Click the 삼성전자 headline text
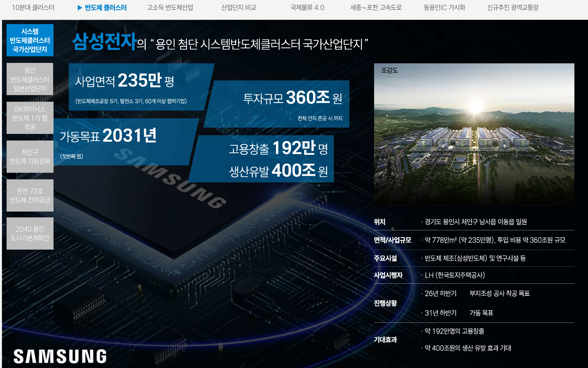The height and width of the screenshot is (368, 588). [105, 41]
